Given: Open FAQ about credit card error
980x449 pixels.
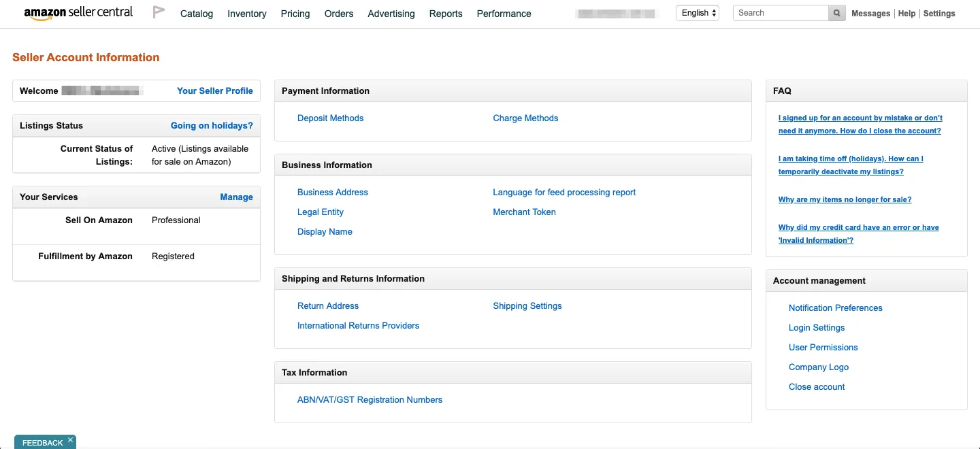Looking at the screenshot, I should pyautogui.click(x=859, y=233).
